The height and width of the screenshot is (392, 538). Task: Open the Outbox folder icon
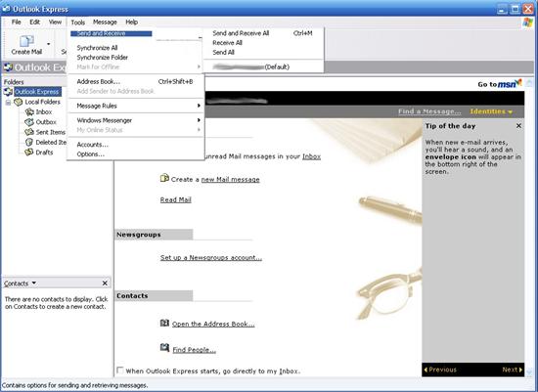click(29, 122)
